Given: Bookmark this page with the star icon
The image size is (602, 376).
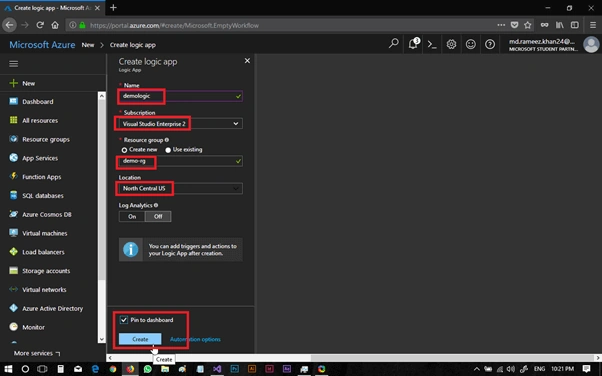Looking at the screenshot, I should [528, 25].
